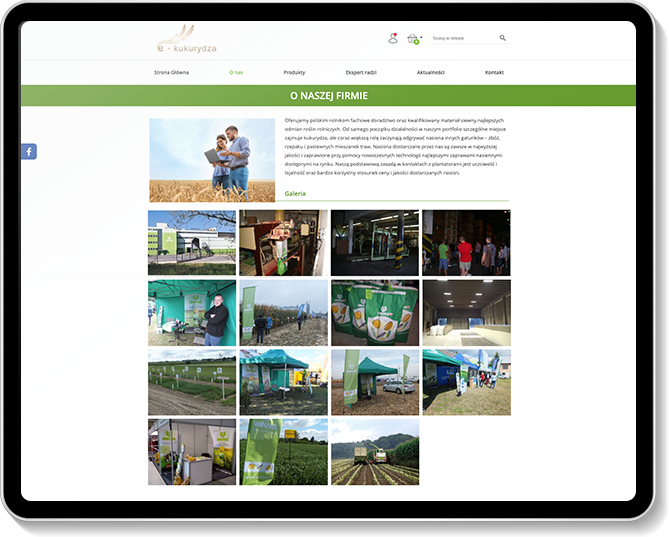Click the search magnifier icon
The width and height of the screenshot is (669, 537).
(502, 38)
